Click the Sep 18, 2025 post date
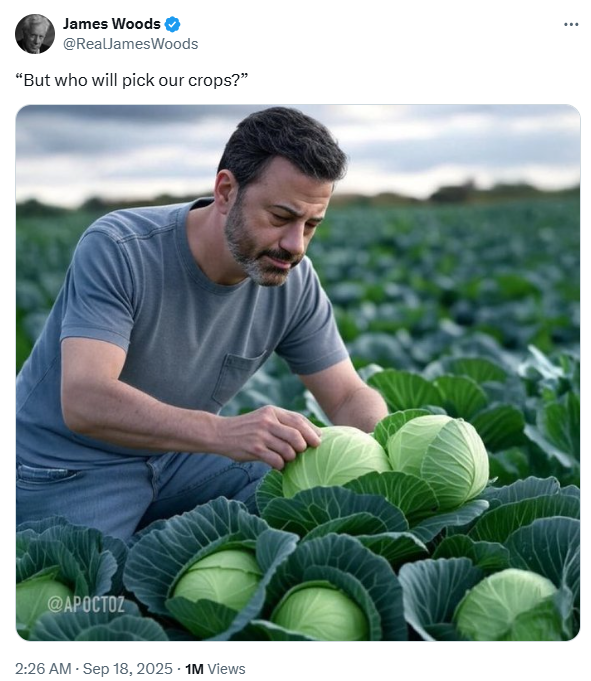591x681 pixels. click(127, 668)
